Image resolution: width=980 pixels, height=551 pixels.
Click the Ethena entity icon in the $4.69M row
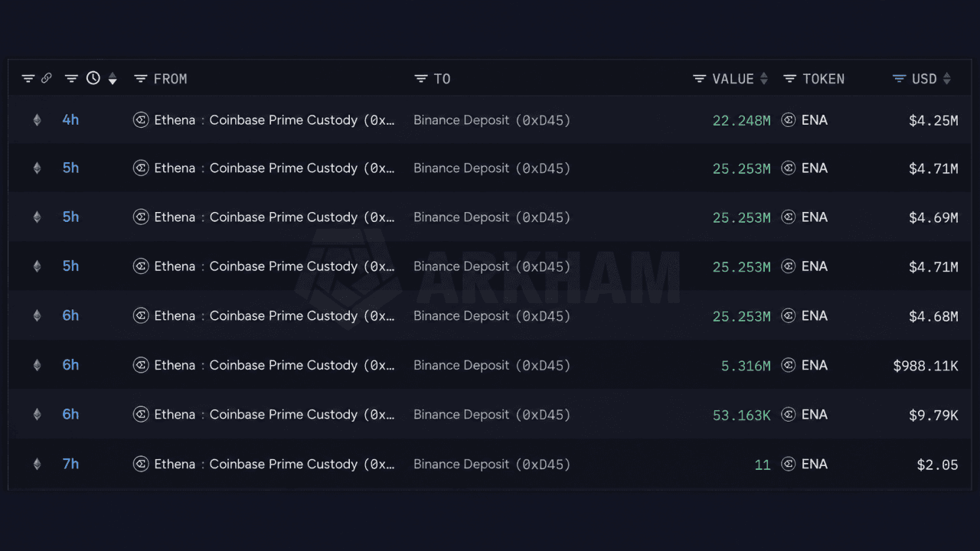point(141,217)
